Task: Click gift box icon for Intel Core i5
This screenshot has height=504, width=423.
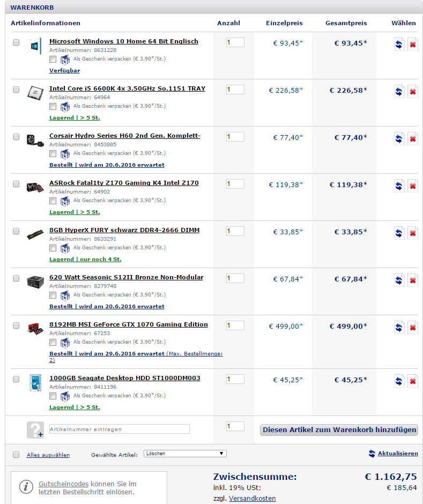Action: pyautogui.click(x=65, y=107)
